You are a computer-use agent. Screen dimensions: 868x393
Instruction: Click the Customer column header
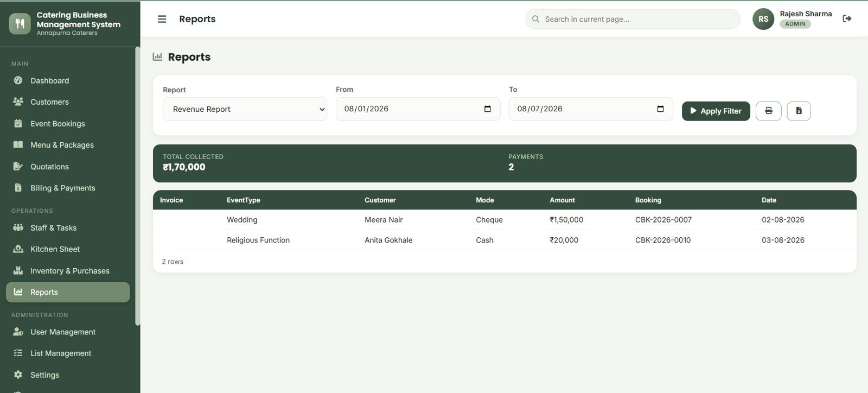380,200
